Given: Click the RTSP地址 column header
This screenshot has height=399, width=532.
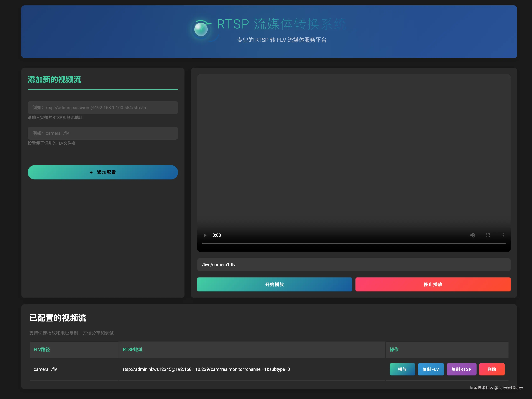Looking at the screenshot, I should tap(133, 349).
